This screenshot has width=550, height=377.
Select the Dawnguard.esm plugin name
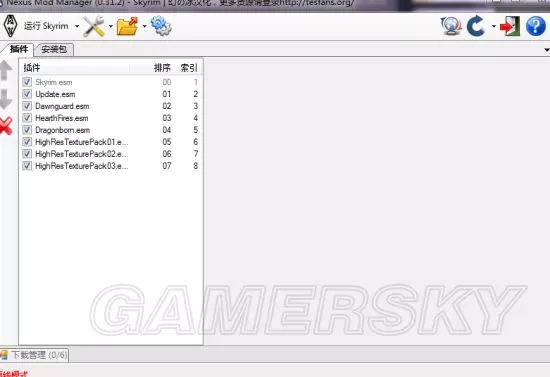(62, 106)
